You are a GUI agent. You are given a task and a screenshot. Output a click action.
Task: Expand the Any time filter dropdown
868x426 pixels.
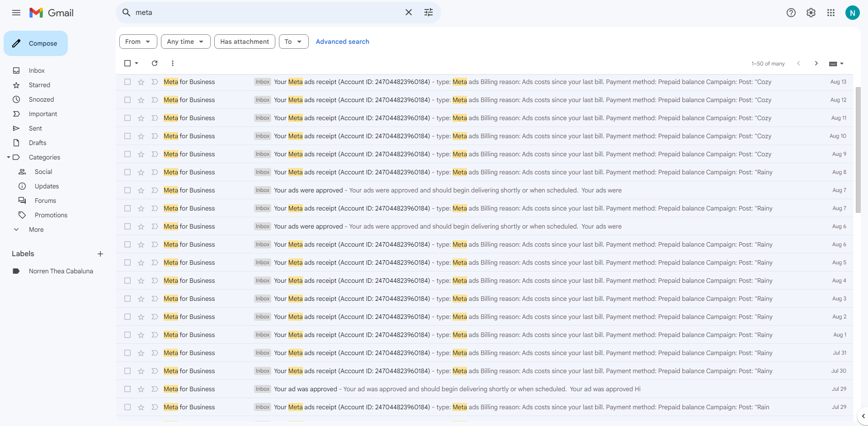185,42
